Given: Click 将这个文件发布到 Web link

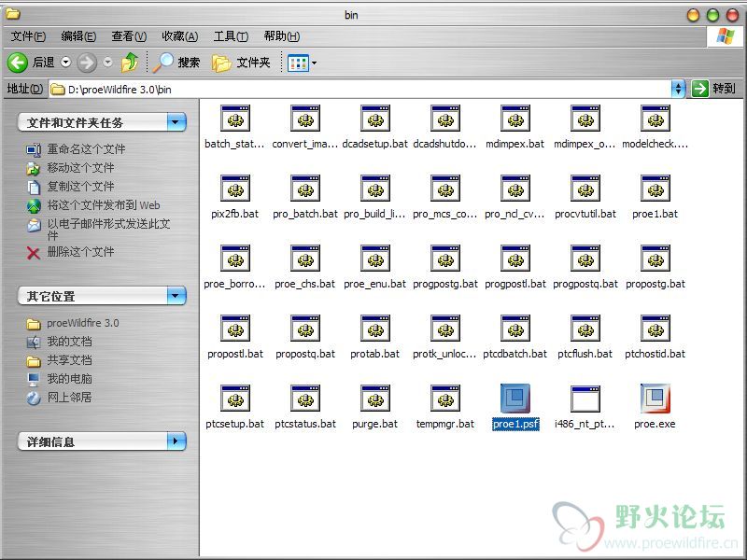Looking at the screenshot, I should click(104, 205).
